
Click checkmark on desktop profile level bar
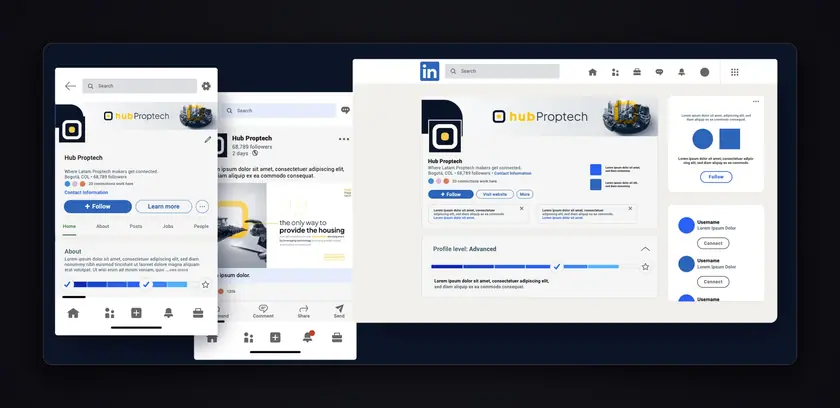[557, 266]
